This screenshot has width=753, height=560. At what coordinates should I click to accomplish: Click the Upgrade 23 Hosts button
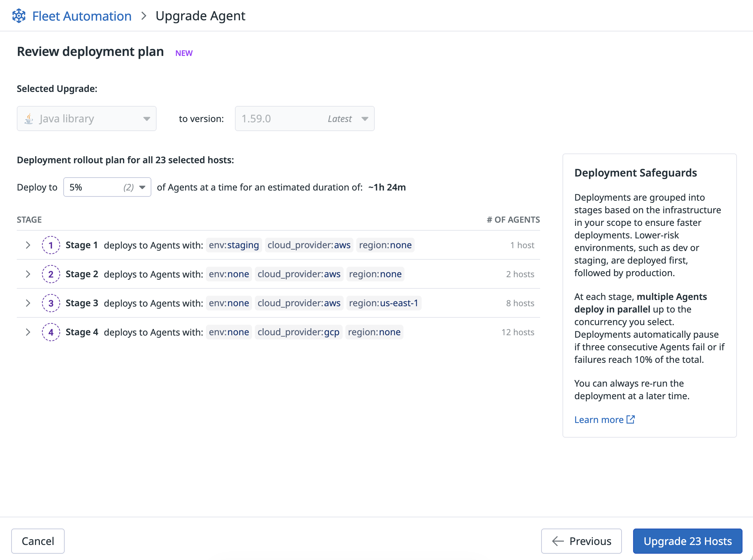(x=687, y=541)
